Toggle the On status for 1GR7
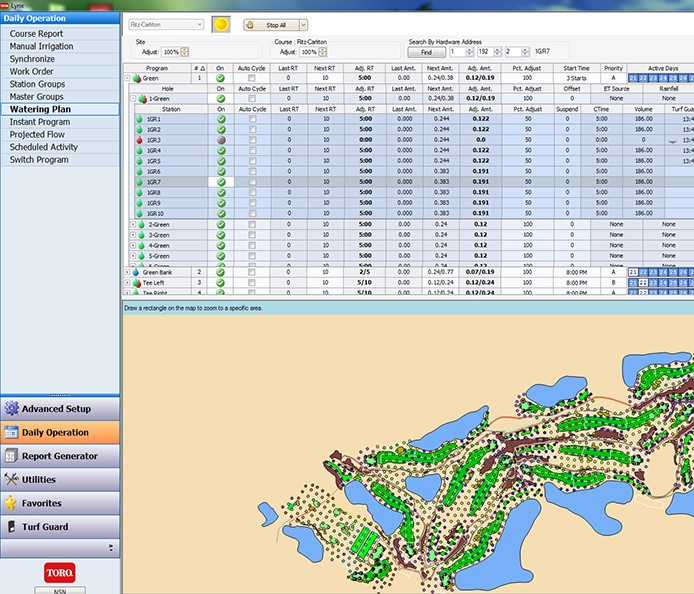Image resolution: width=694 pixels, height=594 pixels. click(x=221, y=182)
